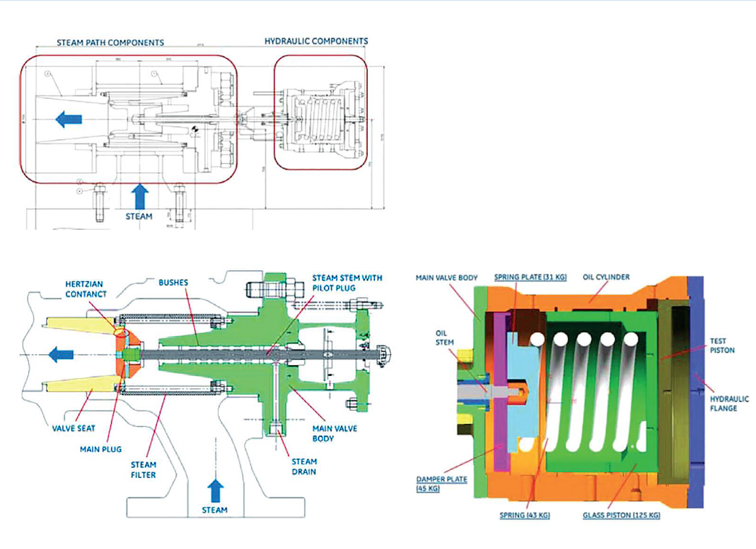The height and width of the screenshot is (549, 756).
Task: Select the SPRING (43 KG) label
Action: (x=524, y=515)
